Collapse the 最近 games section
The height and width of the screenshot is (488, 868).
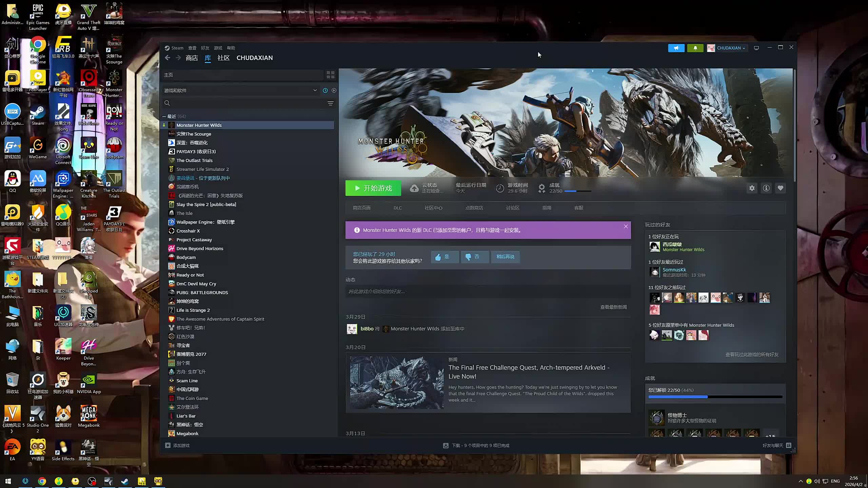coord(164,116)
